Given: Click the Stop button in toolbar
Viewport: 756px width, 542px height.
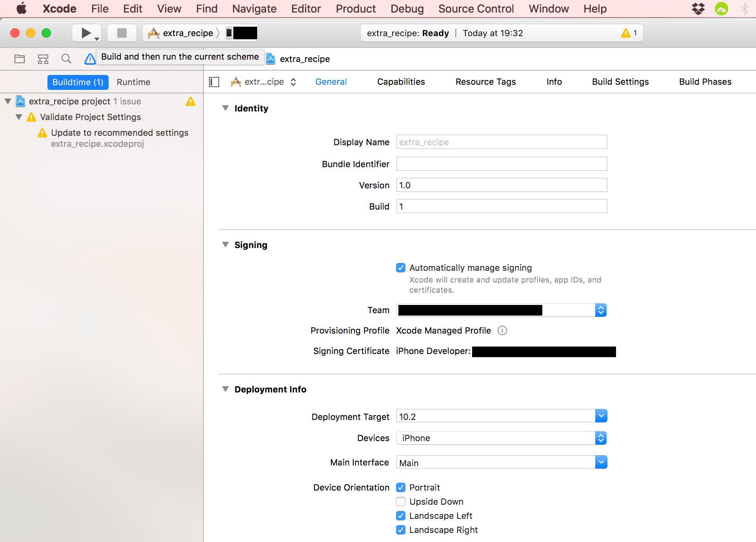Looking at the screenshot, I should [122, 33].
